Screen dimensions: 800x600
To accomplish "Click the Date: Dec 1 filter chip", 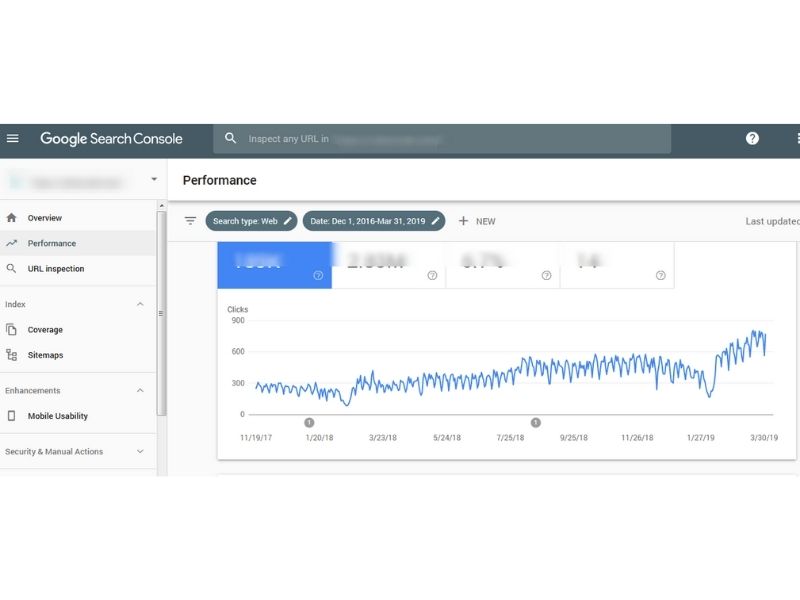I will 374,221.
